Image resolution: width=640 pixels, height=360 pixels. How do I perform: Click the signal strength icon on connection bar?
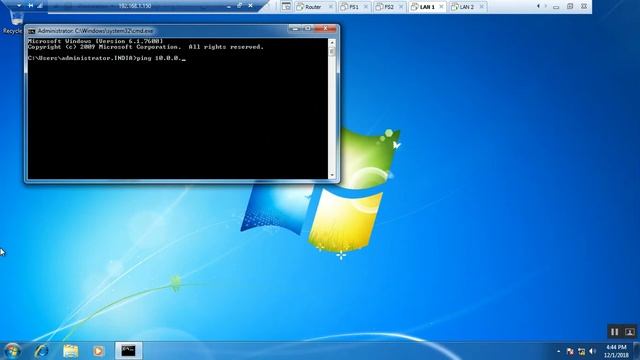(x=40, y=6)
